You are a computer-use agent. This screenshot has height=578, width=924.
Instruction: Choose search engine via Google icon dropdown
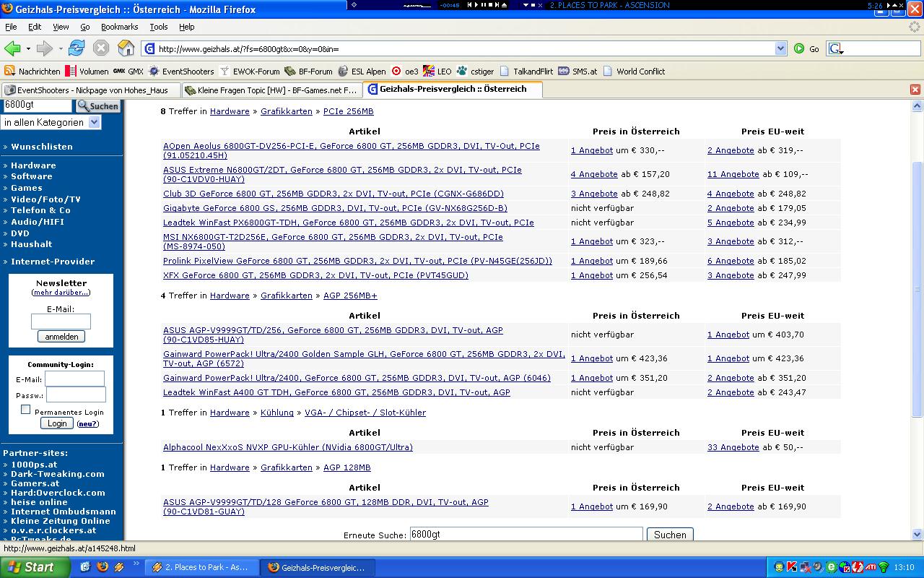point(836,48)
